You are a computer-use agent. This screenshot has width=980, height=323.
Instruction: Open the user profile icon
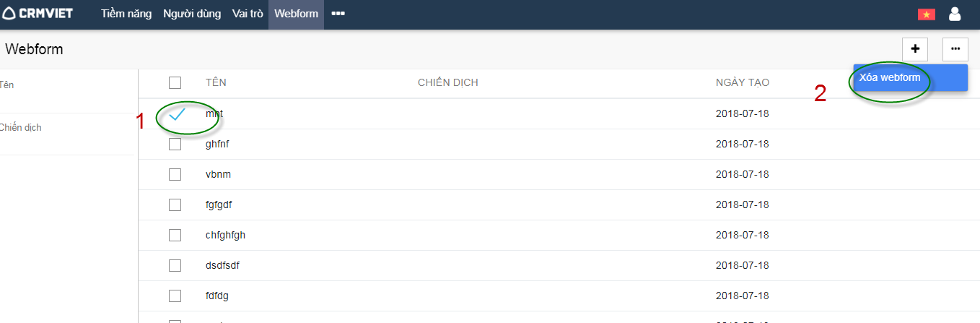[955, 14]
